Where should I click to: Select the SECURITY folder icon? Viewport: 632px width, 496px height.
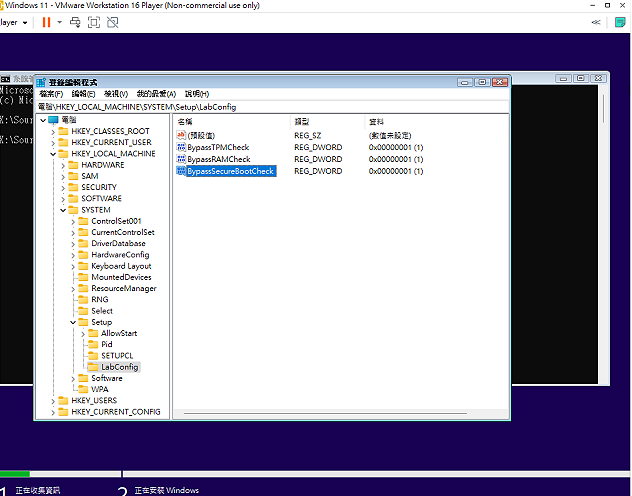73,187
